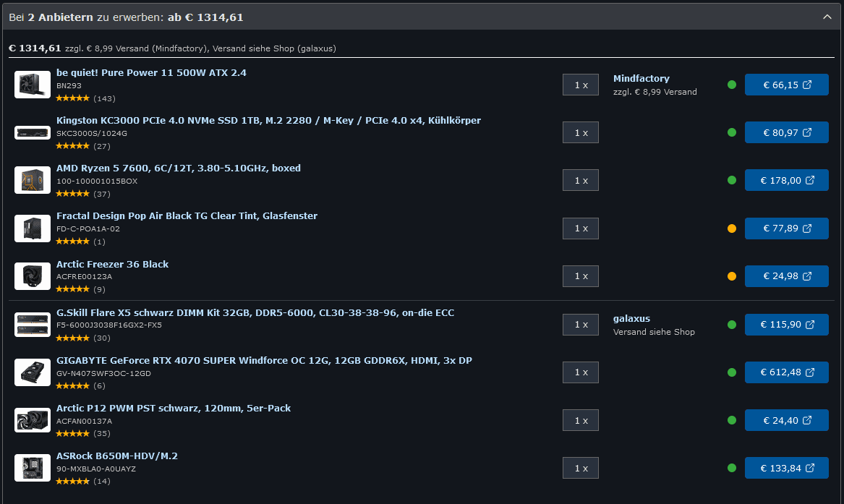Go to the € 133,84 offer
The width and height of the screenshot is (844, 504).
(x=786, y=468)
